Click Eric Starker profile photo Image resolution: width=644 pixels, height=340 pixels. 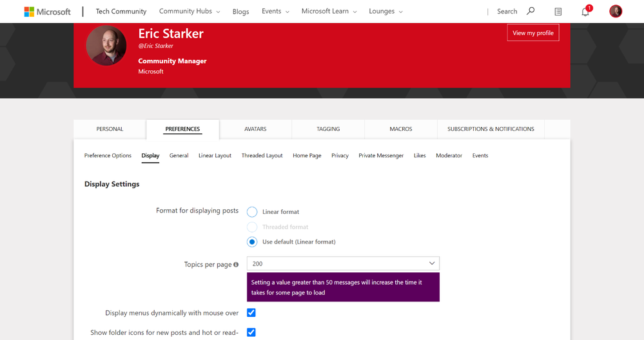[106, 46]
